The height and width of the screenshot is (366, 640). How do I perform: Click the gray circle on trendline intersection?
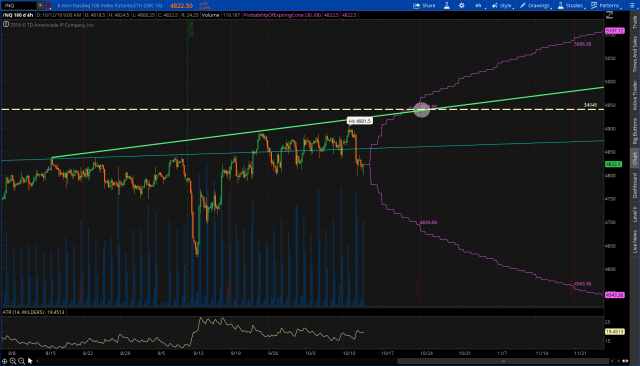tap(422, 109)
